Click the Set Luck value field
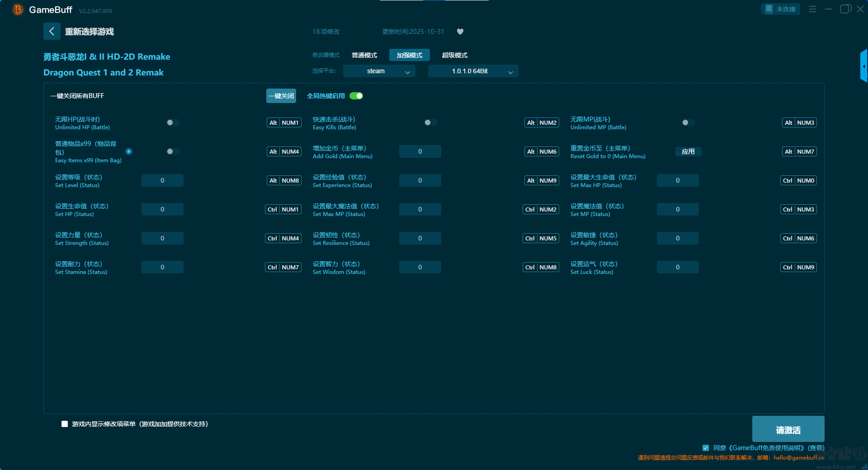Screen dimensions: 868x470 pos(678,267)
